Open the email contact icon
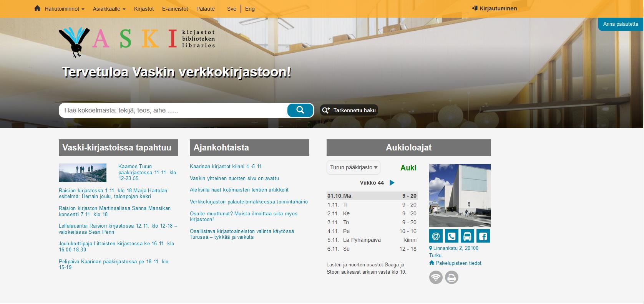 (436, 236)
